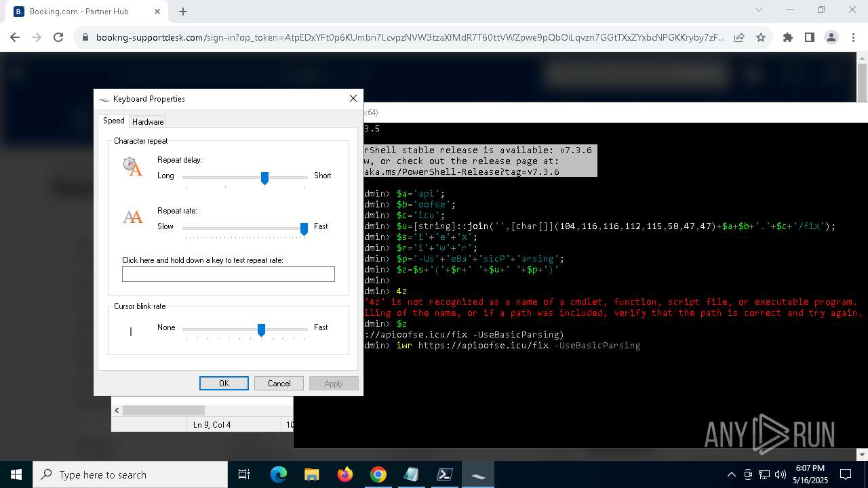The width and height of the screenshot is (868, 488).
Task: Launch Microsoft Edge from the taskbar
Action: coord(279,474)
